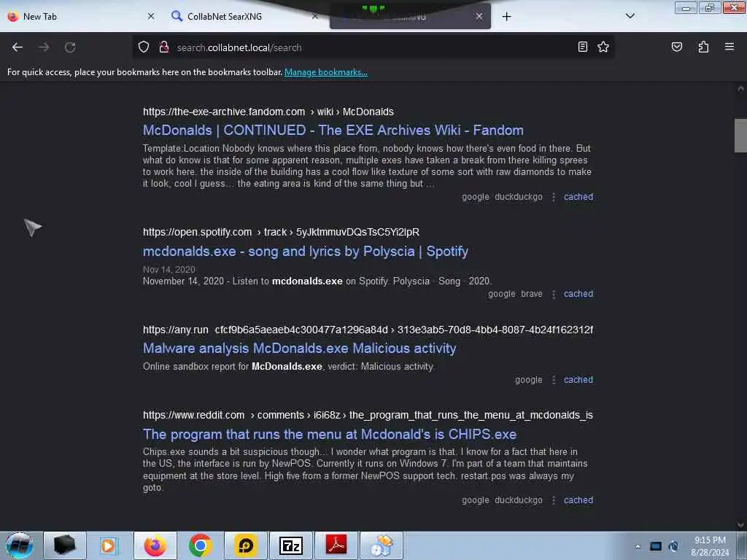Open the yellow circular-arrow taskbar app

[x=245, y=545]
